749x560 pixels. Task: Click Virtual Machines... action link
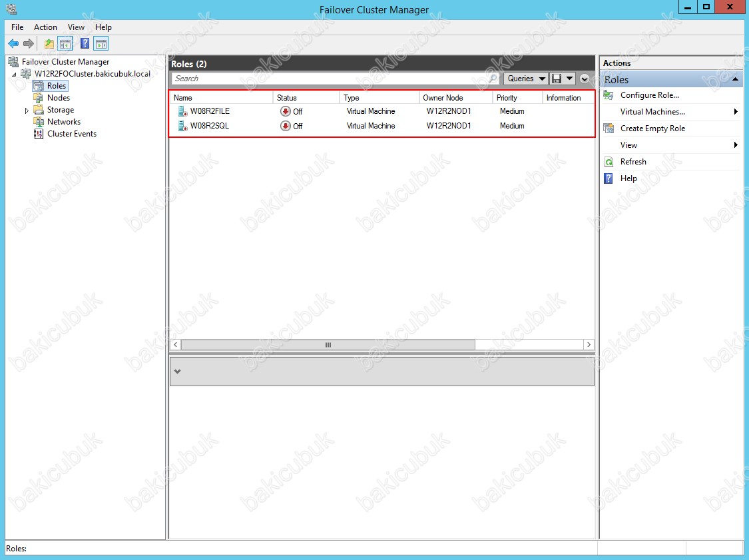pyautogui.click(x=652, y=111)
